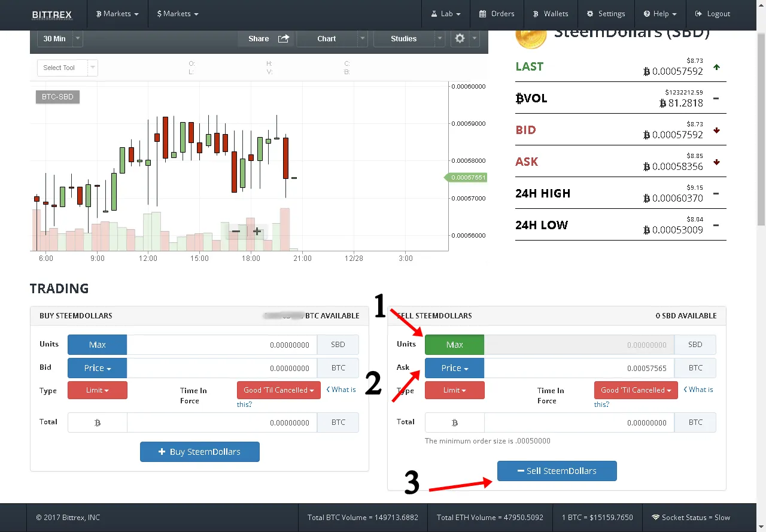Click the Buy Units input field
This screenshot has height=532, width=766.
tap(222, 345)
